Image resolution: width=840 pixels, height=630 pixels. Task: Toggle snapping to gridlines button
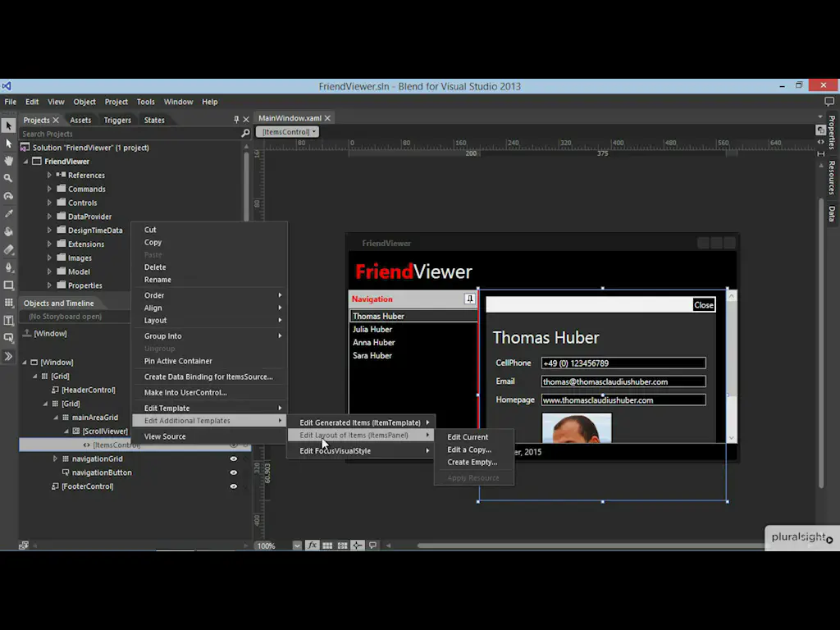[x=342, y=546]
